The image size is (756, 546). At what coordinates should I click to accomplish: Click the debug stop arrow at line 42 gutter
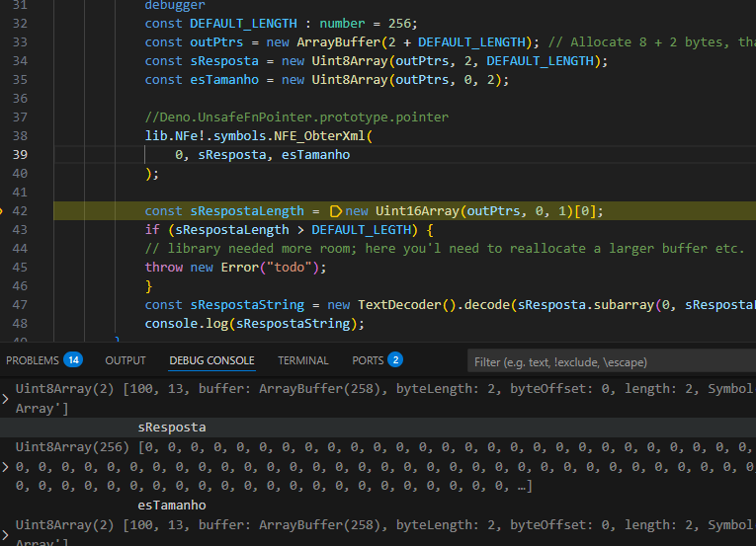pos(1,211)
